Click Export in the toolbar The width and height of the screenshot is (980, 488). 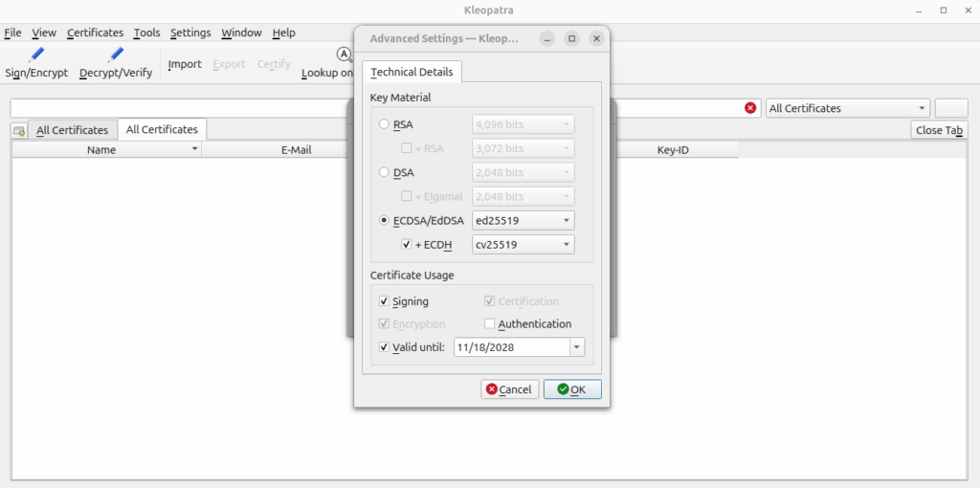[230, 64]
